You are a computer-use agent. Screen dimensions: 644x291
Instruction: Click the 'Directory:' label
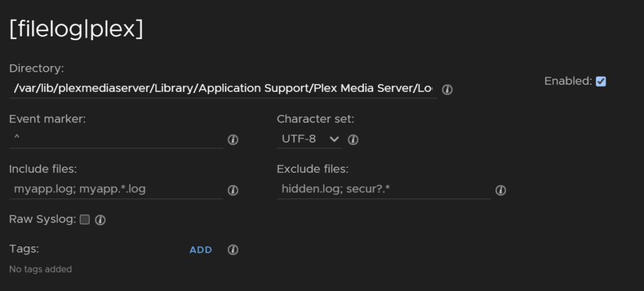point(36,69)
